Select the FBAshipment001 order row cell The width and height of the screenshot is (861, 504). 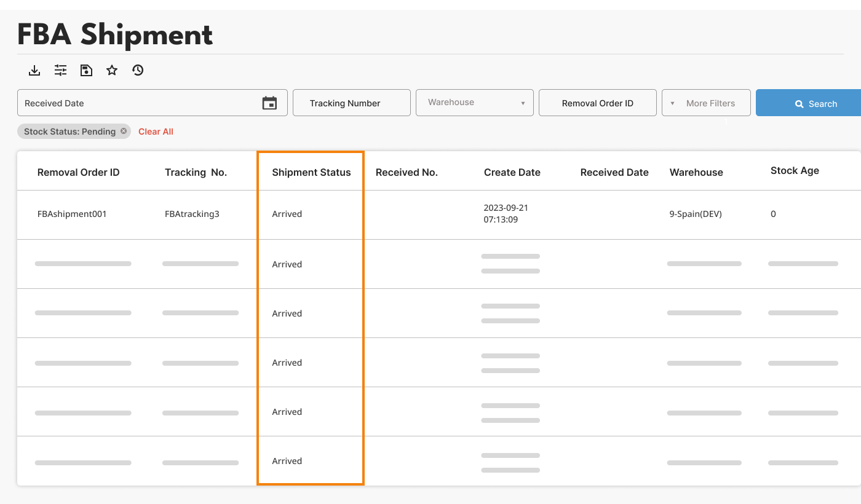(72, 214)
